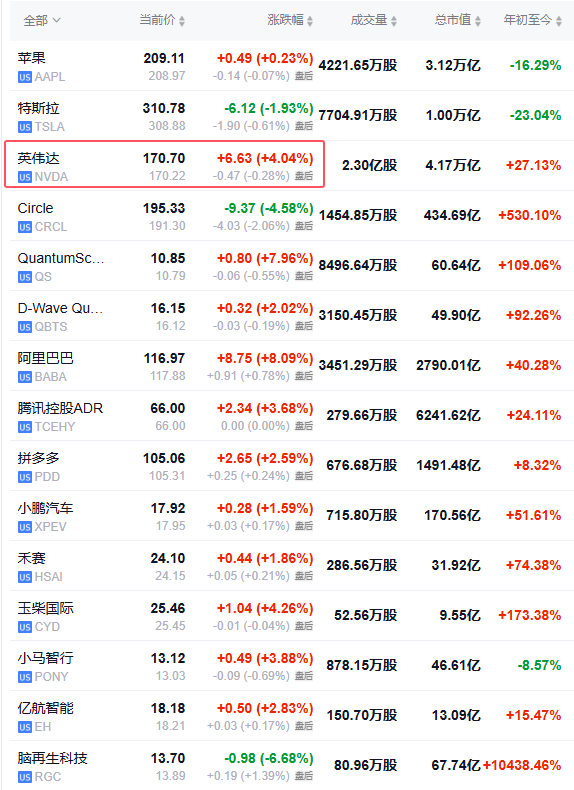This screenshot has height=790, width=574.
Task: Select the D-Wave Qu... stock name
Action: click(x=60, y=308)
